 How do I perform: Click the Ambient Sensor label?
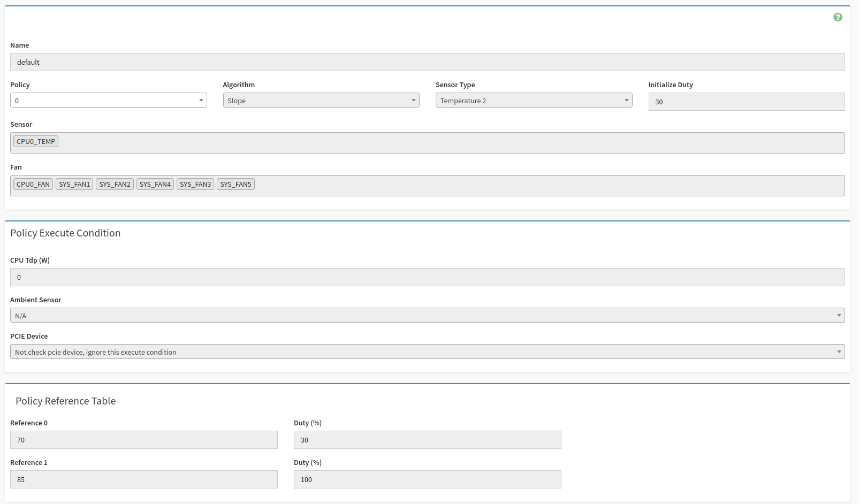pos(35,300)
